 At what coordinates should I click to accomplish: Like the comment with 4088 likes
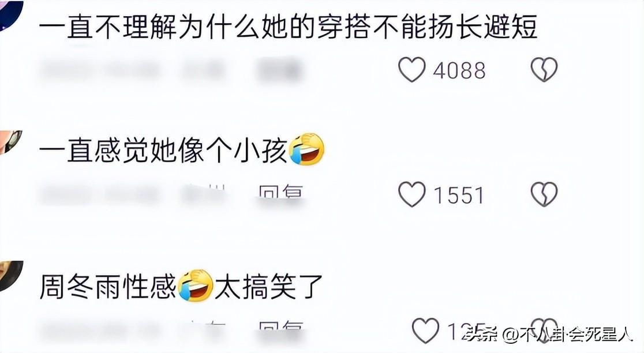[x=411, y=69]
